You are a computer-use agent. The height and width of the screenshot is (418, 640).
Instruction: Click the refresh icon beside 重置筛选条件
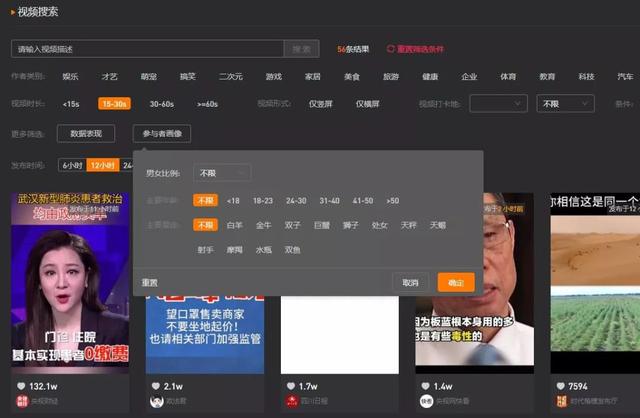(x=391, y=49)
